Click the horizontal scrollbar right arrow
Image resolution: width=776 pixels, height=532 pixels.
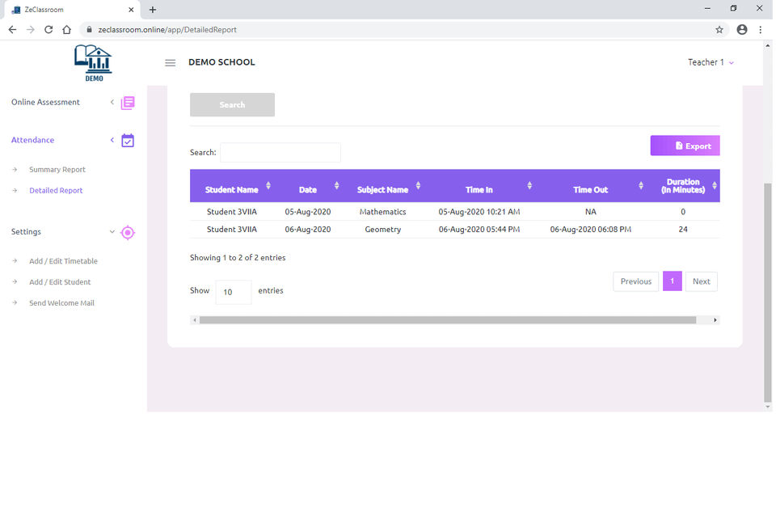(715, 320)
